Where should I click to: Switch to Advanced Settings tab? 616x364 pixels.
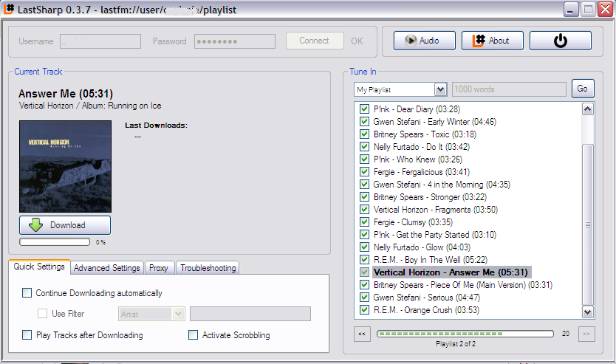tap(107, 268)
